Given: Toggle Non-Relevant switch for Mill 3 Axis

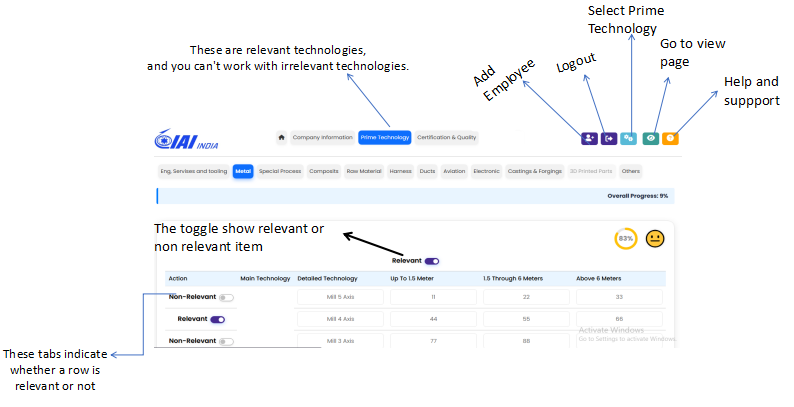Looking at the screenshot, I should coord(226,342).
